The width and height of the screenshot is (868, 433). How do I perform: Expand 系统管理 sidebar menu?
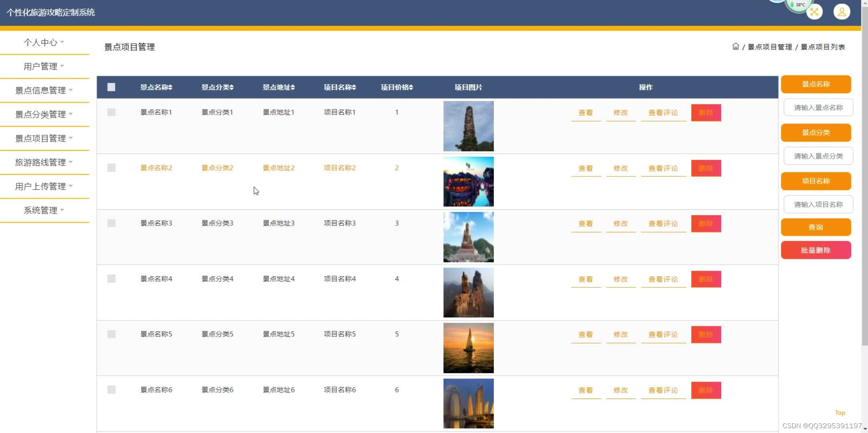(x=44, y=210)
